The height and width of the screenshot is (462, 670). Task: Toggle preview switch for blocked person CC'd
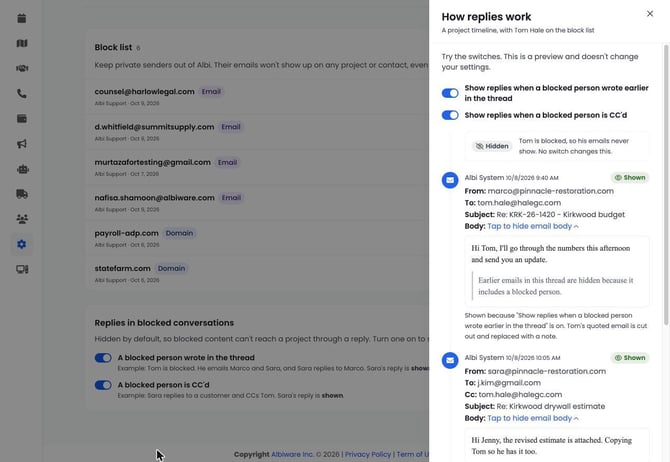pos(450,115)
